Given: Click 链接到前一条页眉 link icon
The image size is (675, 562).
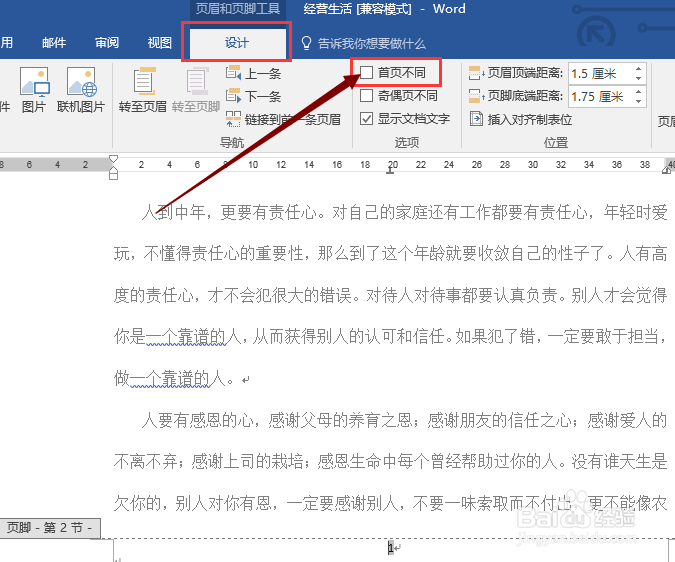Looking at the screenshot, I should tap(233, 119).
